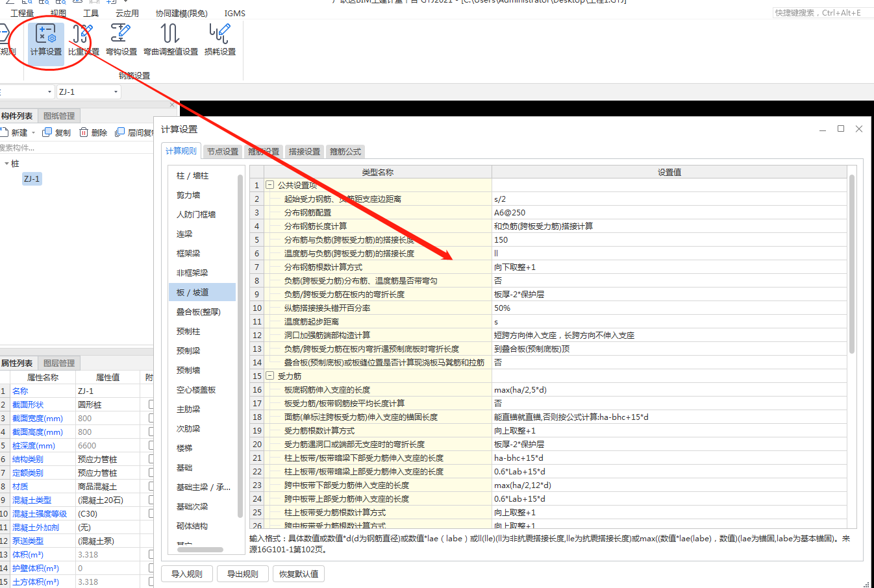
Task: Select 框架梁 in category list
Action: tap(201, 253)
